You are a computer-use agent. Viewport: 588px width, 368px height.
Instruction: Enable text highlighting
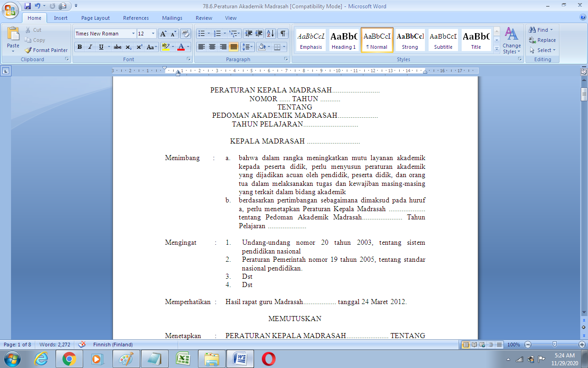tap(166, 47)
